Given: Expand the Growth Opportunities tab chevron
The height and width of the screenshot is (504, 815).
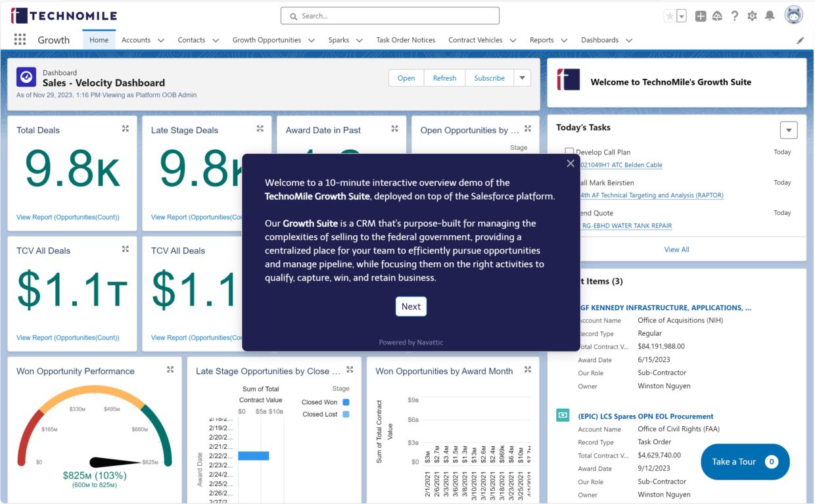Looking at the screenshot, I should (x=312, y=40).
